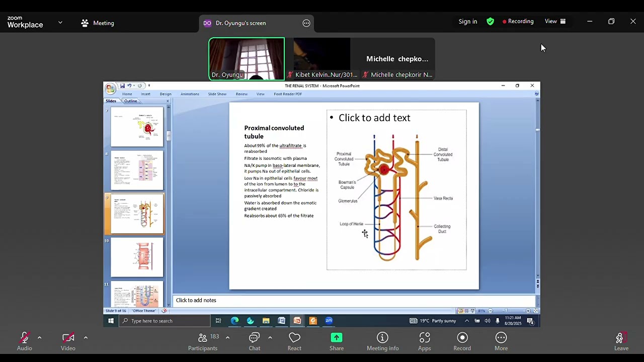This screenshot has height=362, width=644.
Task: Open the Animations ribbon tab
Action: click(x=190, y=94)
